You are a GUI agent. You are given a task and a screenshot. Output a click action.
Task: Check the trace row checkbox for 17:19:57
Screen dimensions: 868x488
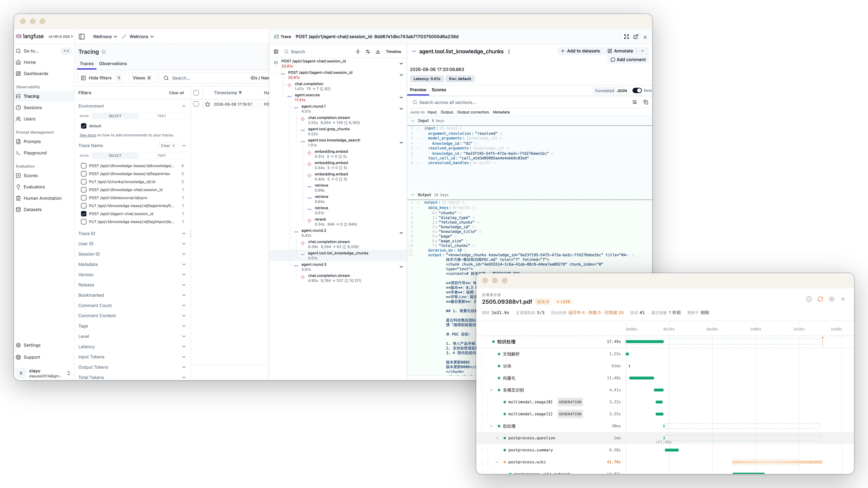(x=196, y=104)
